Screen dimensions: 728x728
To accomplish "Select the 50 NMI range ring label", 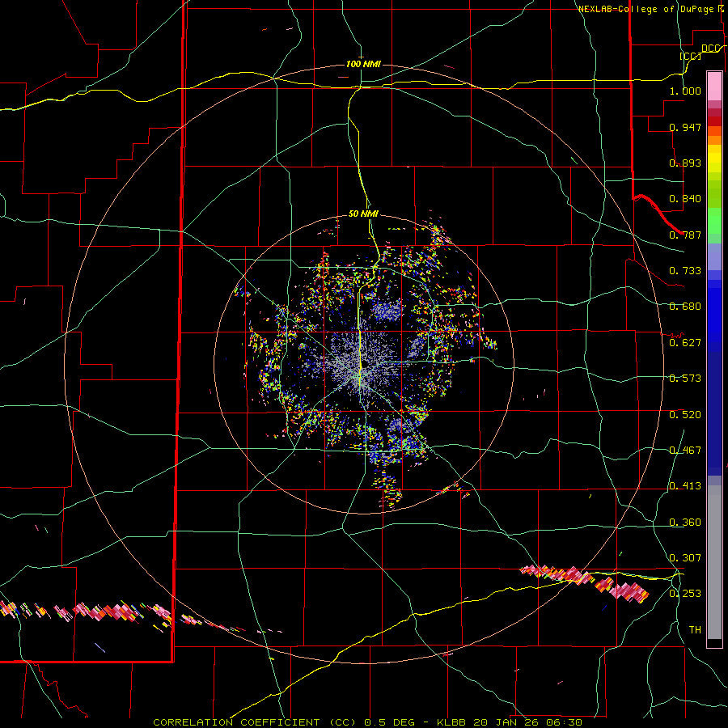I will point(363,214).
